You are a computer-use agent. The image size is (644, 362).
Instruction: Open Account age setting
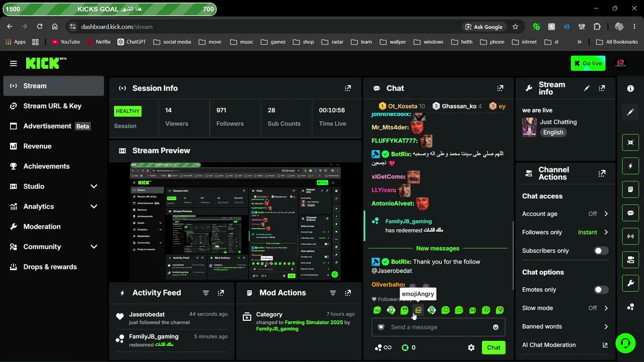[565, 214]
